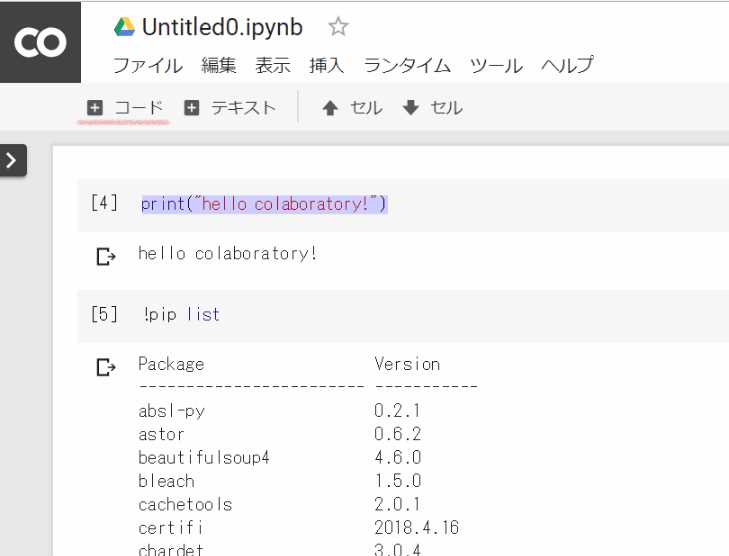Open the ランタイム menu
This screenshot has height=556, width=729.
point(407,66)
